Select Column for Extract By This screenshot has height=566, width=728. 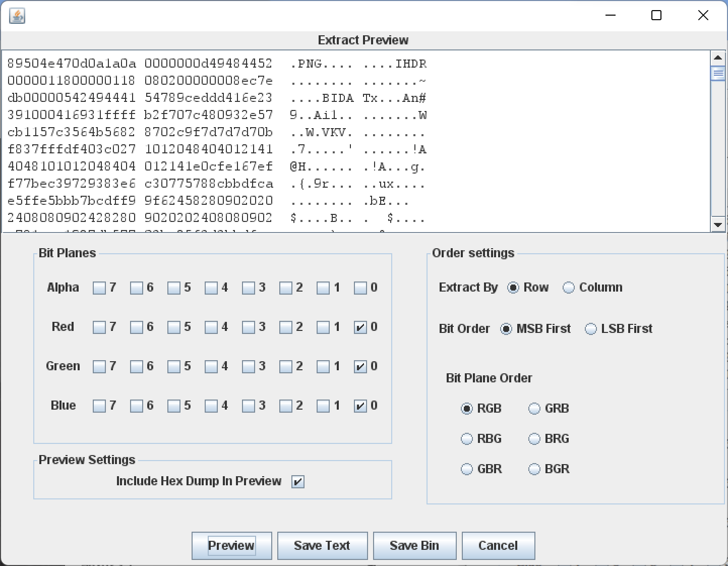click(x=568, y=288)
